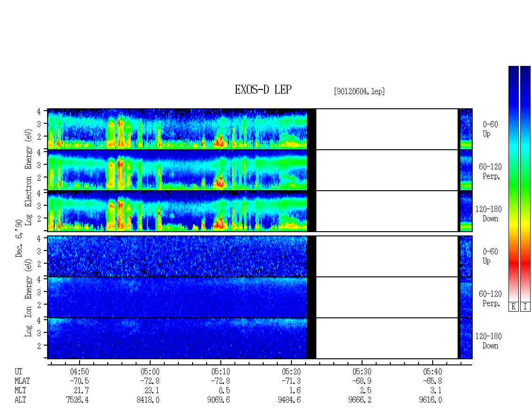Click the ion panel 0-60 Up label
The height and width of the screenshot is (412, 532).
tap(490, 256)
